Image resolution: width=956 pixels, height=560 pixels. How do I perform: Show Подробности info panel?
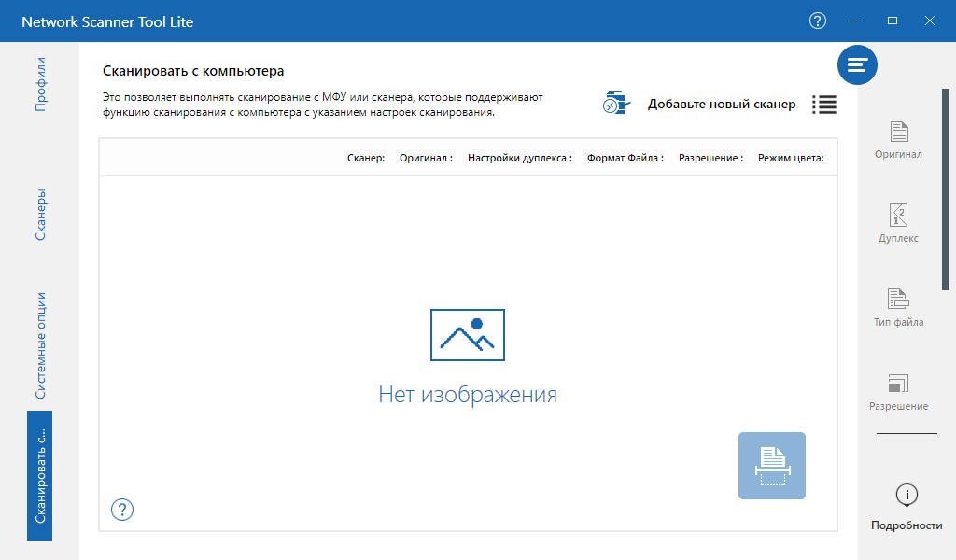click(907, 507)
